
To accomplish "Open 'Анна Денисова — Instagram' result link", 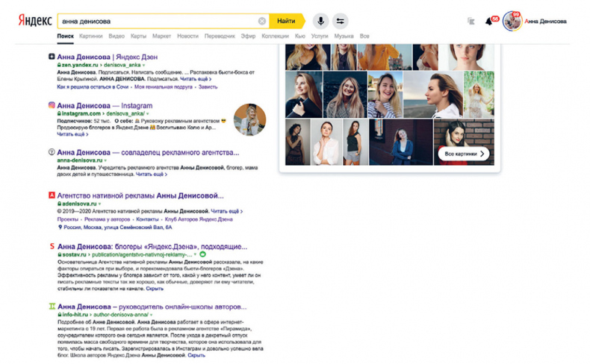I will tap(105, 106).
